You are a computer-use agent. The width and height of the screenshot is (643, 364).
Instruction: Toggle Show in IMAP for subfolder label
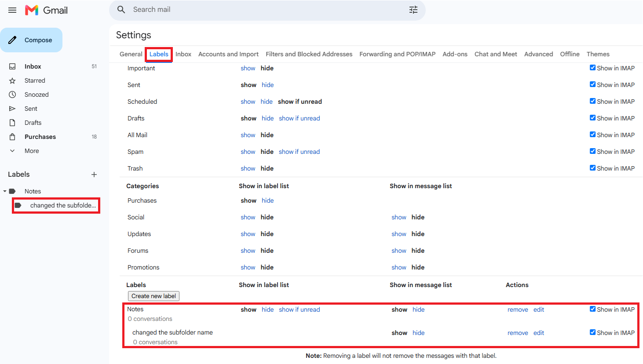[x=592, y=332]
